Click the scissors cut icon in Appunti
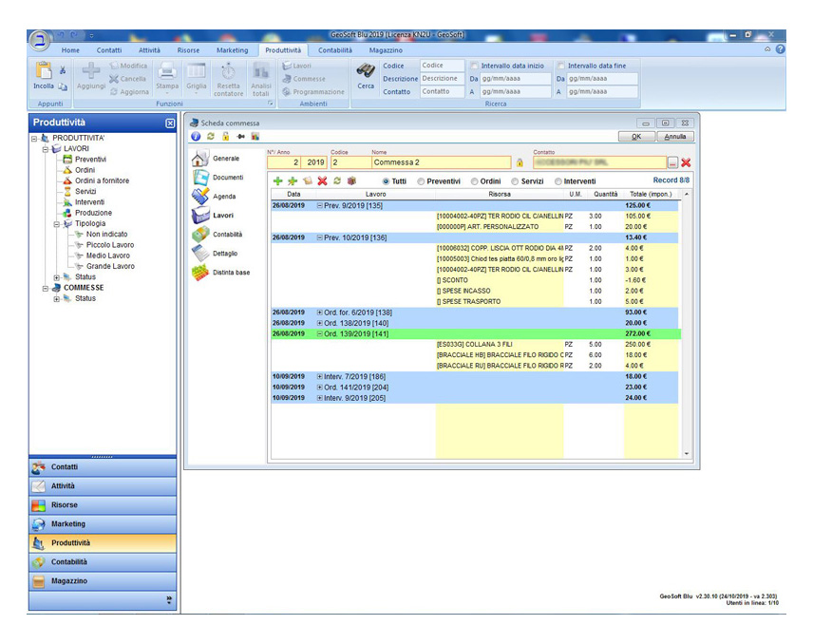This screenshot has width=813, height=644. tap(63, 70)
